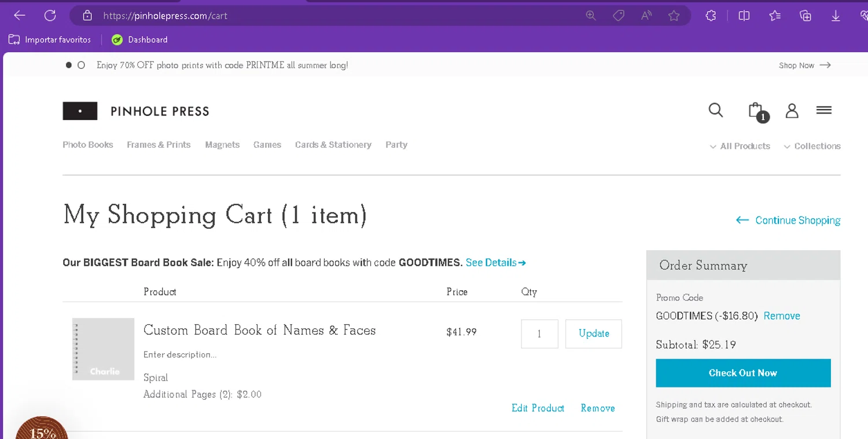Open the browser collections icon
This screenshot has width=868, height=439.
point(806,16)
